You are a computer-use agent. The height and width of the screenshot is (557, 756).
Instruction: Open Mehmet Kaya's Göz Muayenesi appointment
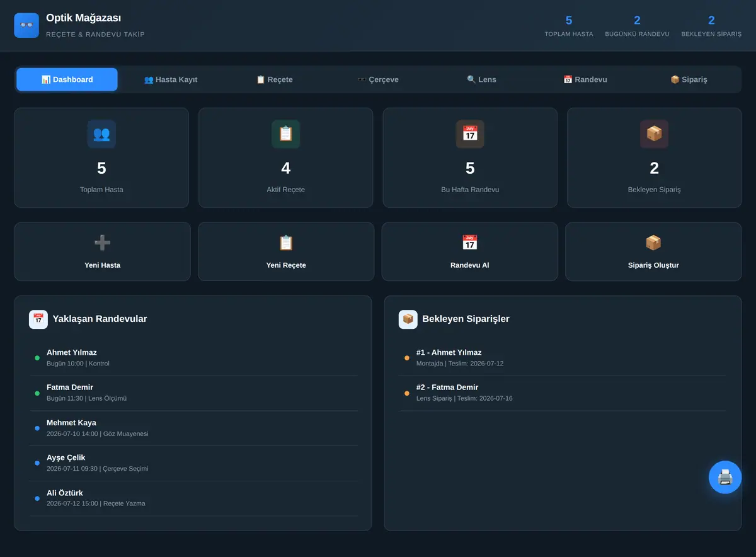click(x=193, y=428)
